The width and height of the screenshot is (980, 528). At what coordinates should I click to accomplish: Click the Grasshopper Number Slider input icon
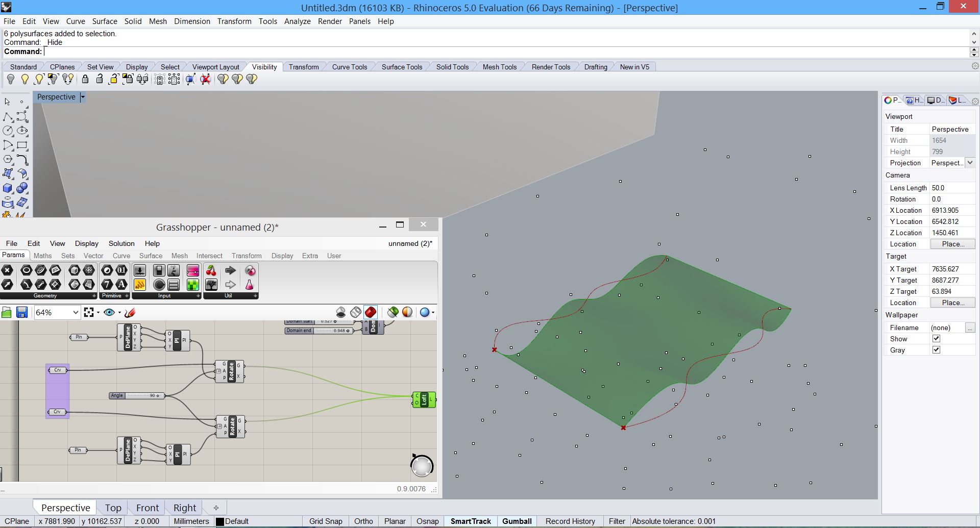point(139,270)
